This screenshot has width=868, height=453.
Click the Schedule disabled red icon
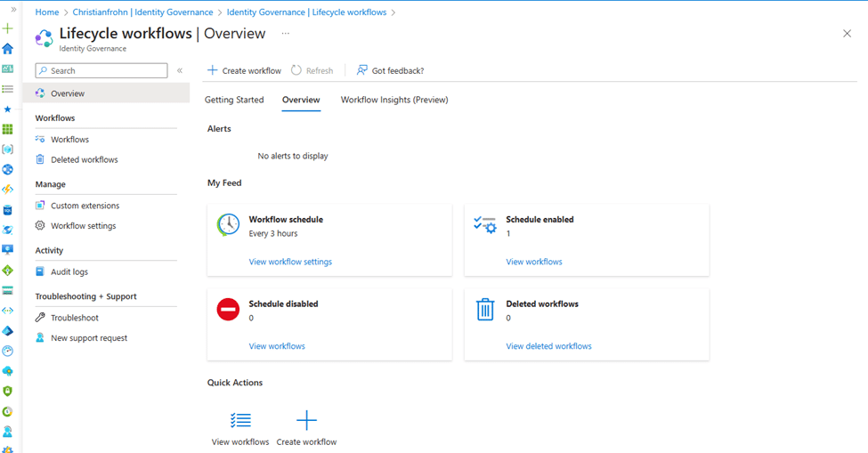coord(228,310)
